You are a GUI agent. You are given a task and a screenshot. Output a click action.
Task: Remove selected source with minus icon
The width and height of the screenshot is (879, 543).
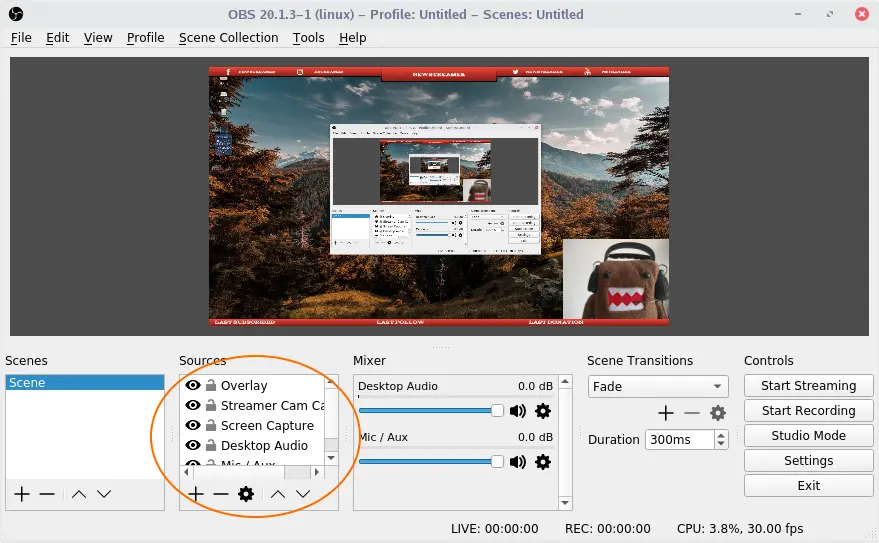tap(221, 494)
